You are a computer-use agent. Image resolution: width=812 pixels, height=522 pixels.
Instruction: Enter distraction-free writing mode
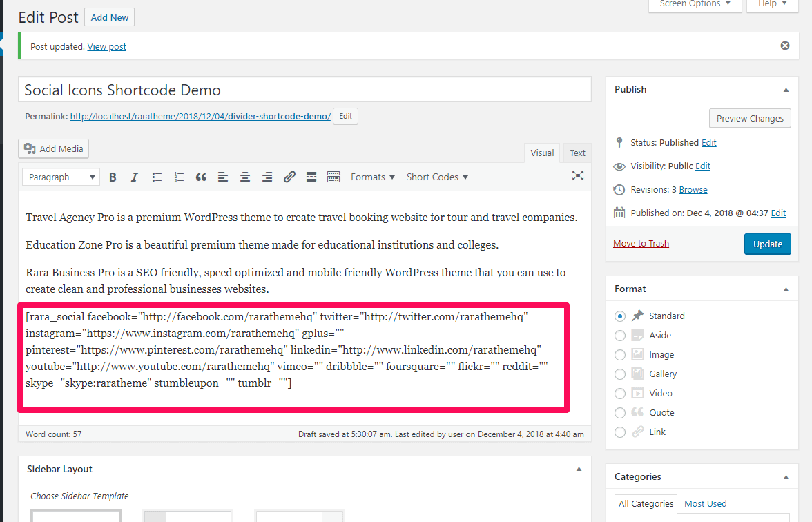578,176
